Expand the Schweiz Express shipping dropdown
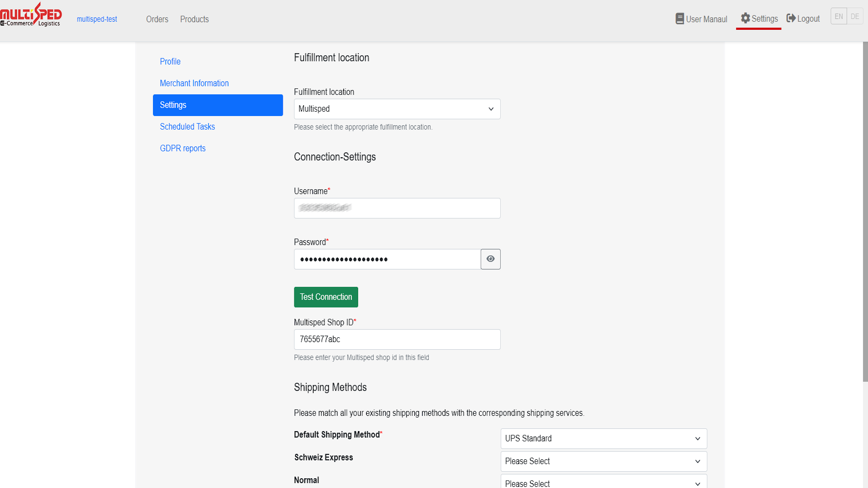868x488 pixels. pyautogui.click(x=603, y=461)
